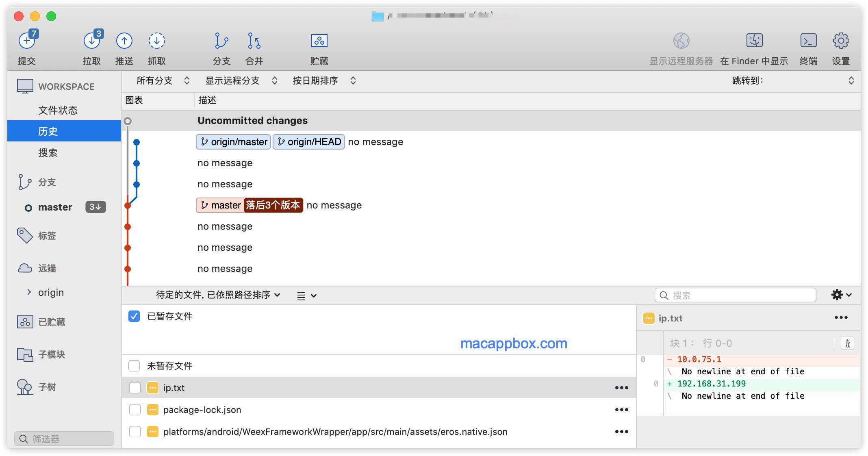868x456 pixels.
Task: Click the Commit (提交) toolbar icon
Action: click(x=27, y=41)
